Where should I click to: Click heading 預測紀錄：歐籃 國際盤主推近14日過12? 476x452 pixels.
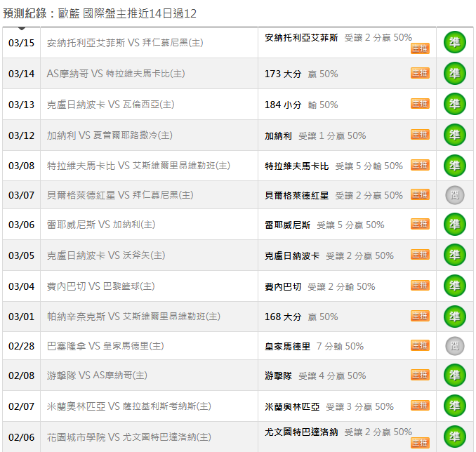click(x=100, y=13)
